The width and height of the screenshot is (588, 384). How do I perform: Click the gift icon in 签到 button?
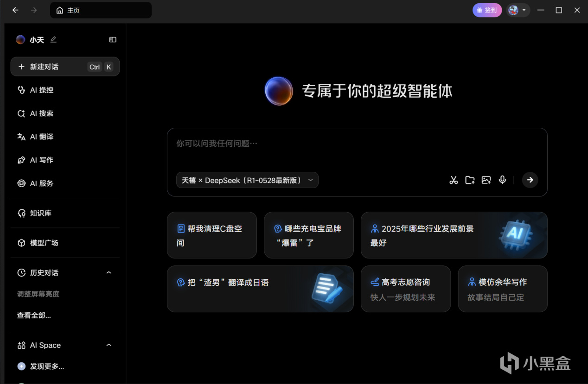pyautogui.click(x=479, y=10)
